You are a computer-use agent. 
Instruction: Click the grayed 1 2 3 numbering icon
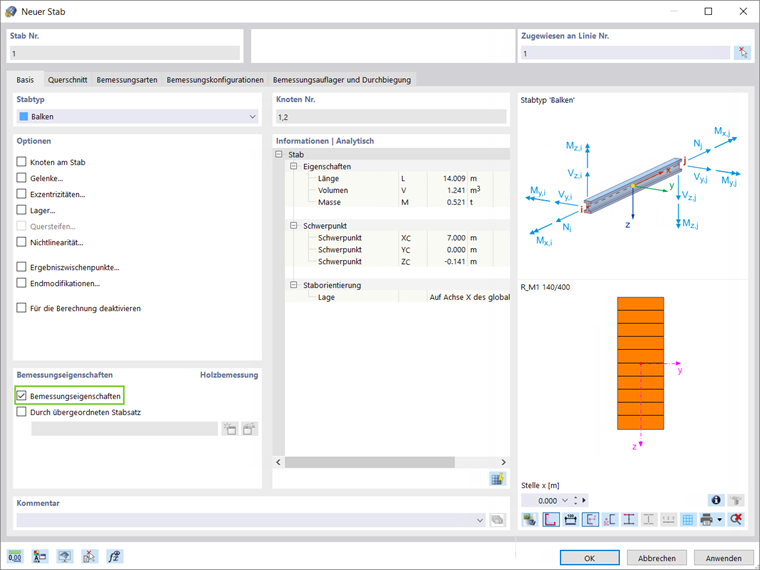pyautogui.click(x=668, y=520)
